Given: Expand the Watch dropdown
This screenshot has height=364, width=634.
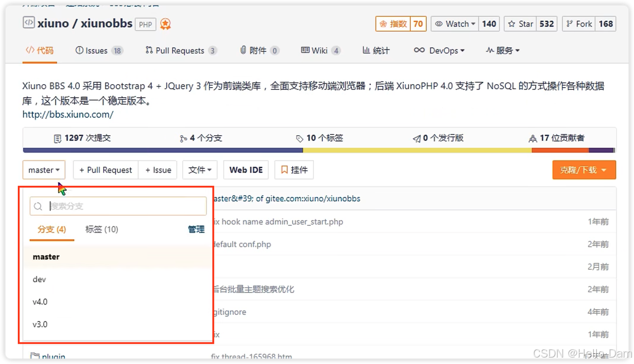Looking at the screenshot, I should [455, 24].
